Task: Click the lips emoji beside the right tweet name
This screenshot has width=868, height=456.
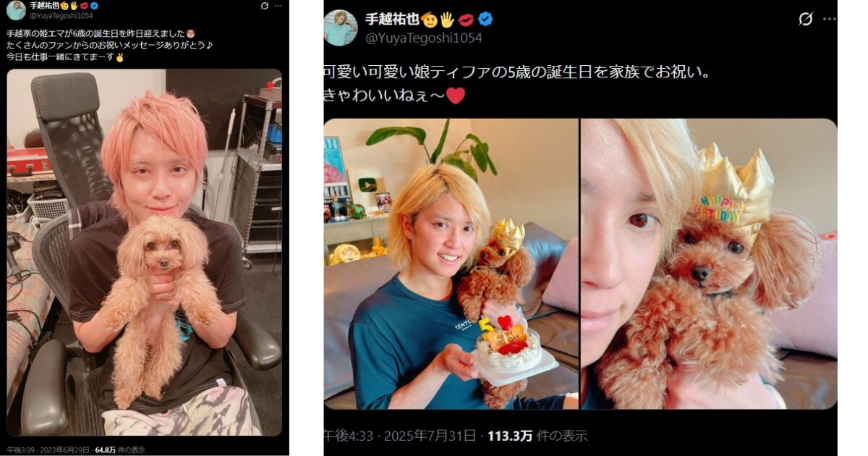Action: pyautogui.click(x=466, y=20)
